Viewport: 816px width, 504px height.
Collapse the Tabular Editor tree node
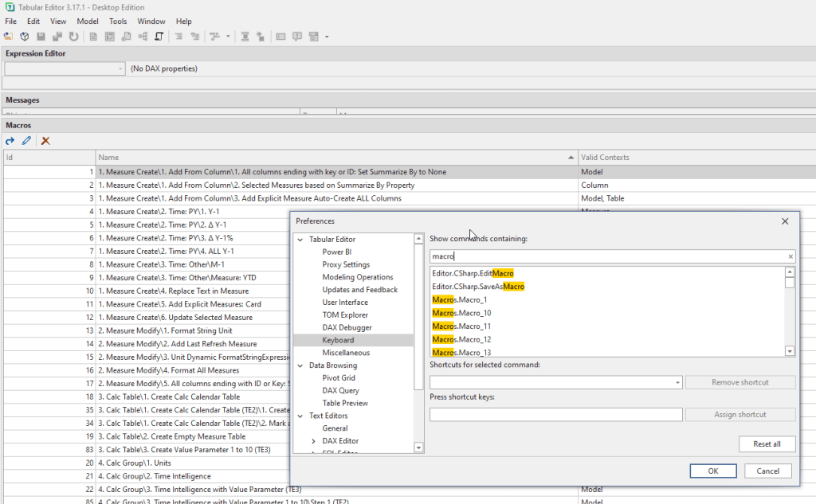tap(300, 240)
